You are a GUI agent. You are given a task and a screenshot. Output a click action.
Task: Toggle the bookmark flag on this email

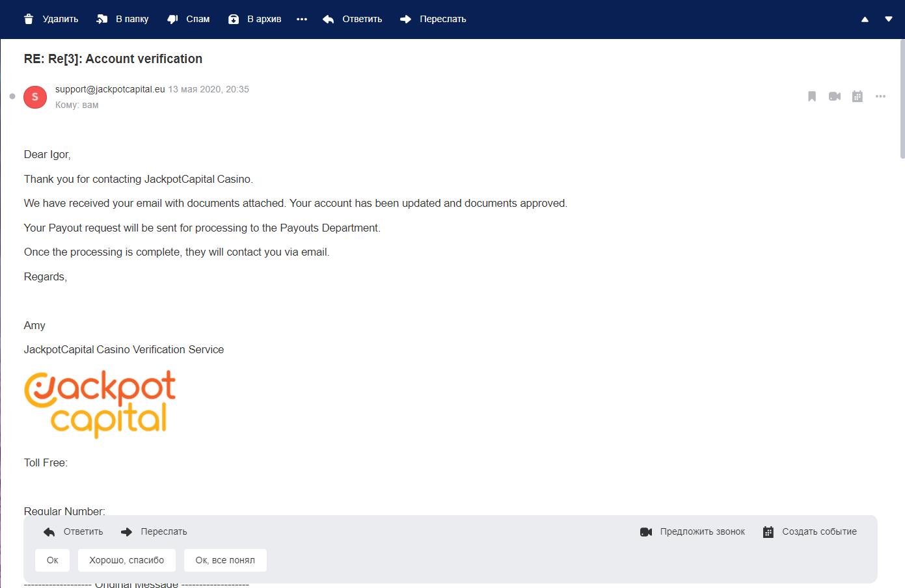coord(812,96)
